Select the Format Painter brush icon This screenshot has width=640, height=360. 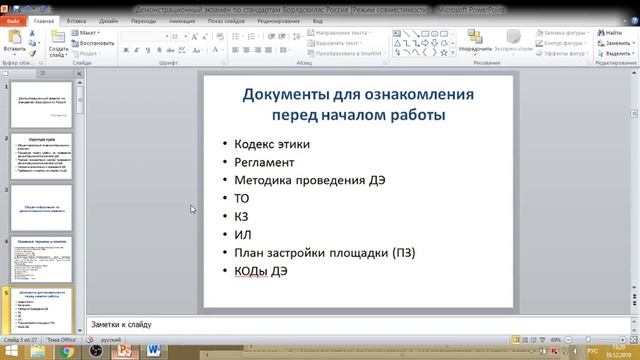click(x=32, y=53)
